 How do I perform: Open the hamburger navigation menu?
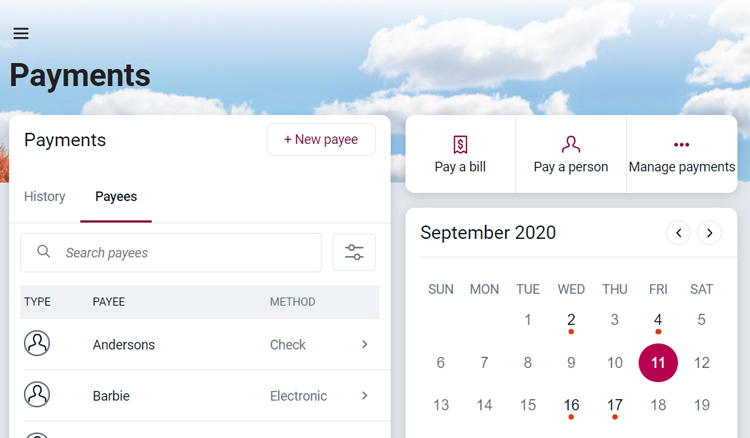[21, 33]
